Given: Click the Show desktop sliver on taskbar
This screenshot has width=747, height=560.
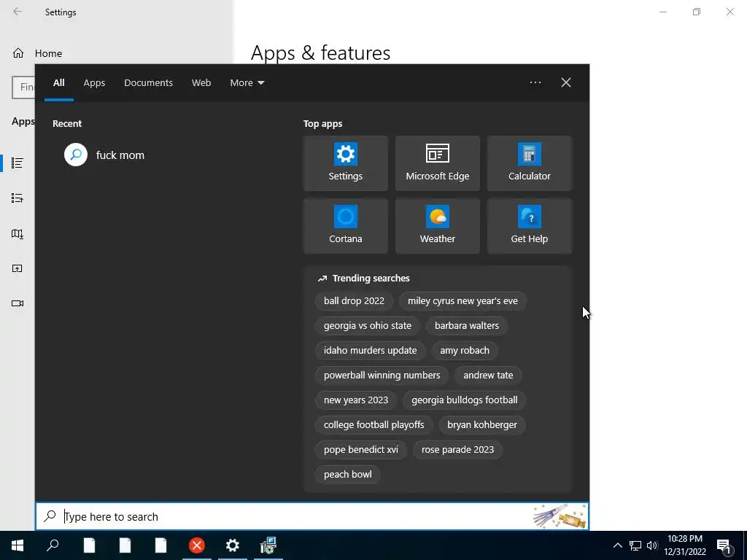Looking at the screenshot, I should click(745, 545).
